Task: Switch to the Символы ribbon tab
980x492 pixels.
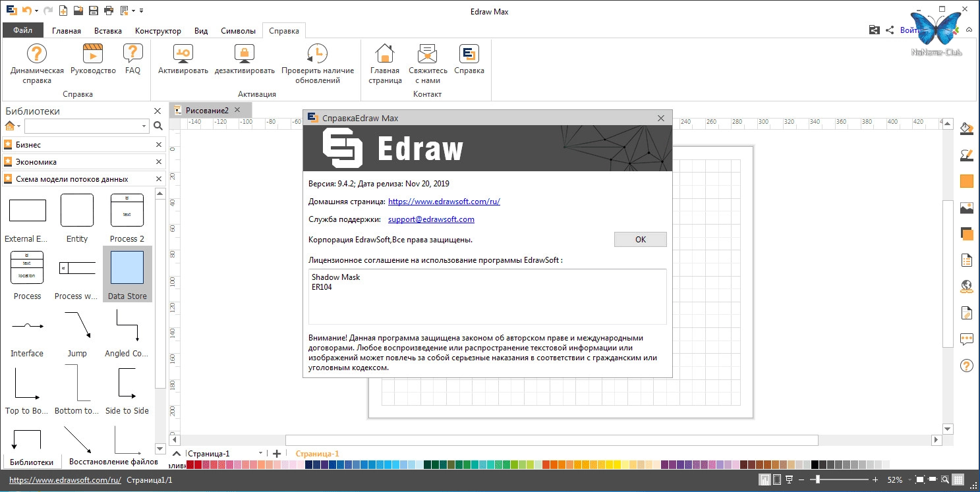Action: tap(238, 31)
